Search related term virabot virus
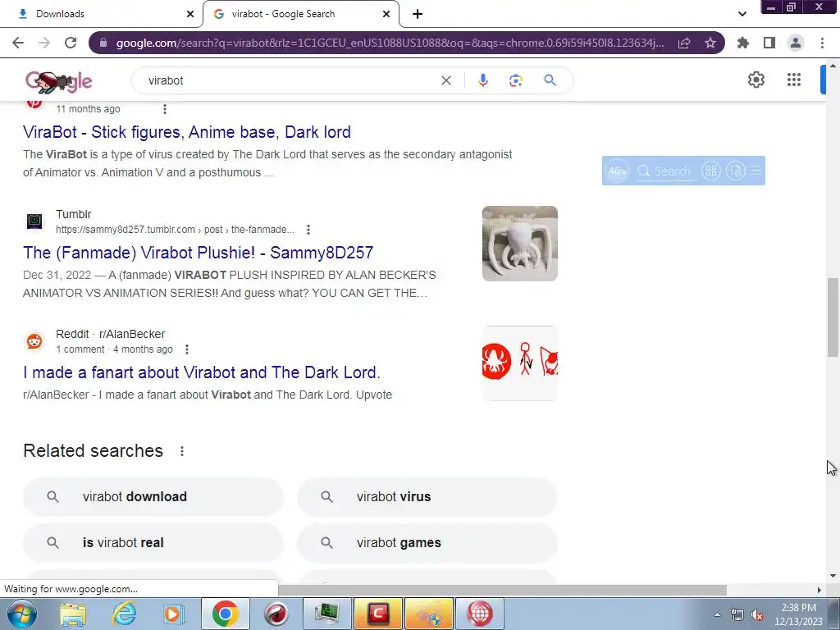840x630 pixels. click(x=427, y=497)
